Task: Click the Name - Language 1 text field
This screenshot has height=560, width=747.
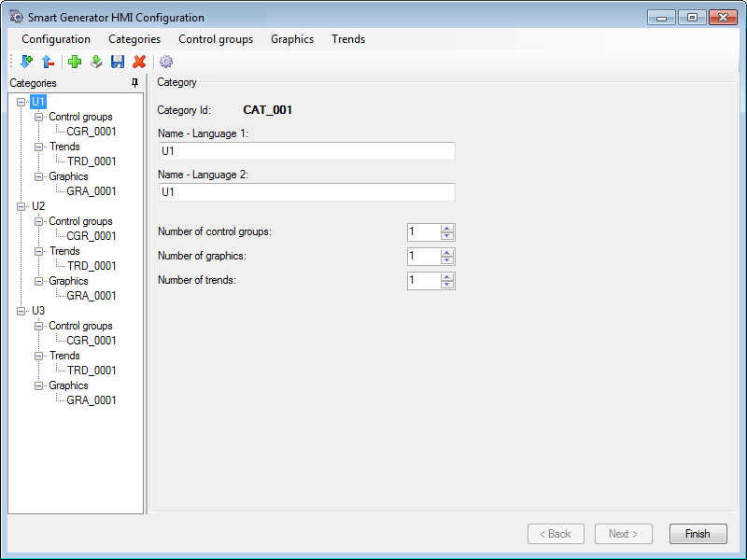Action: click(x=306, y=151)
